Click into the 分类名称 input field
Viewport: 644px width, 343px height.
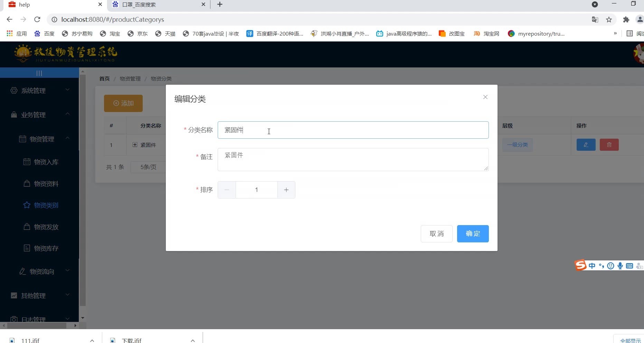[353, 130]
